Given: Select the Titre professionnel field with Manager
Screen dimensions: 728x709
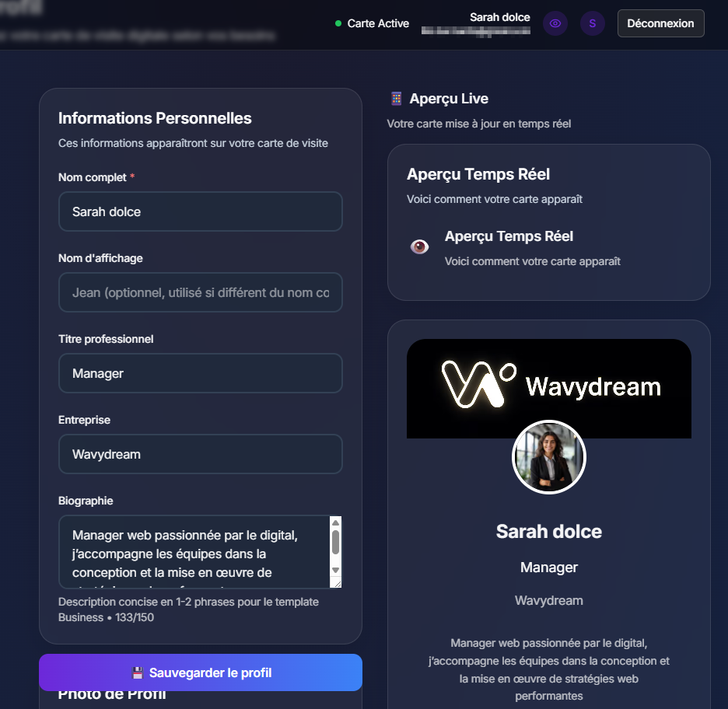Looking at the screenshot, I should [x=201, y=373].
